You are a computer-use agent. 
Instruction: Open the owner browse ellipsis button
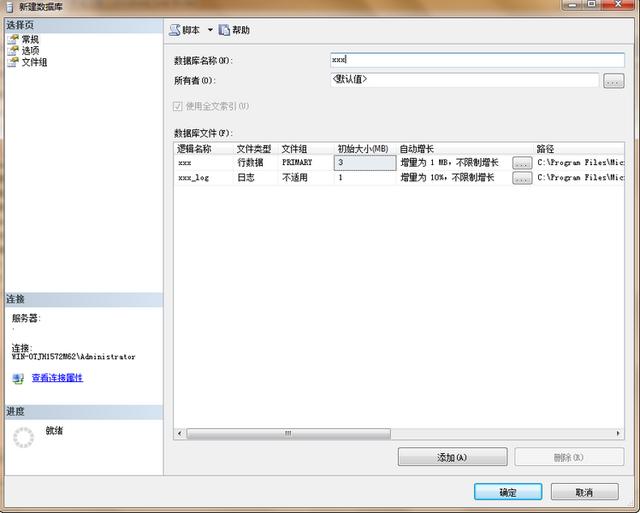613,81
